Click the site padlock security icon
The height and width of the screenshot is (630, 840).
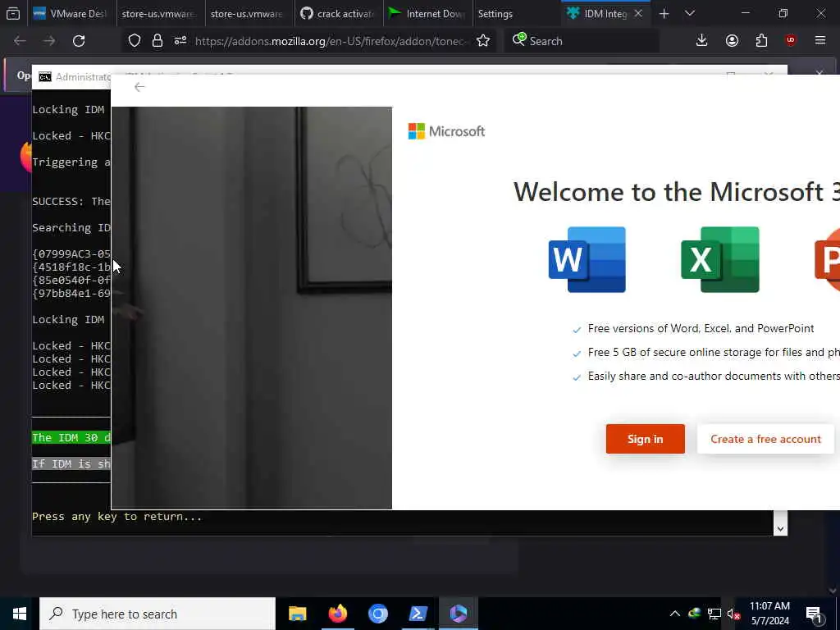[x=157, y=41]
